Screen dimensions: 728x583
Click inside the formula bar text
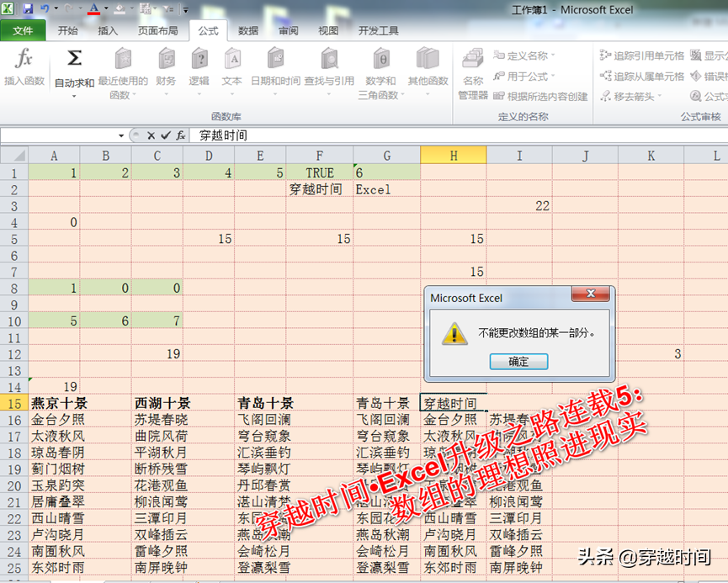coord(223,135)
